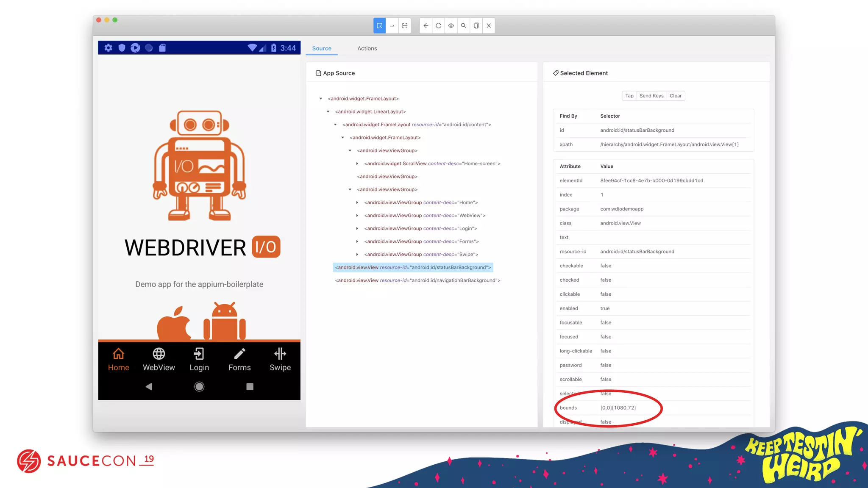Refresh the source and screenshot
The image size is (868, 488).
tap(438, 25)
